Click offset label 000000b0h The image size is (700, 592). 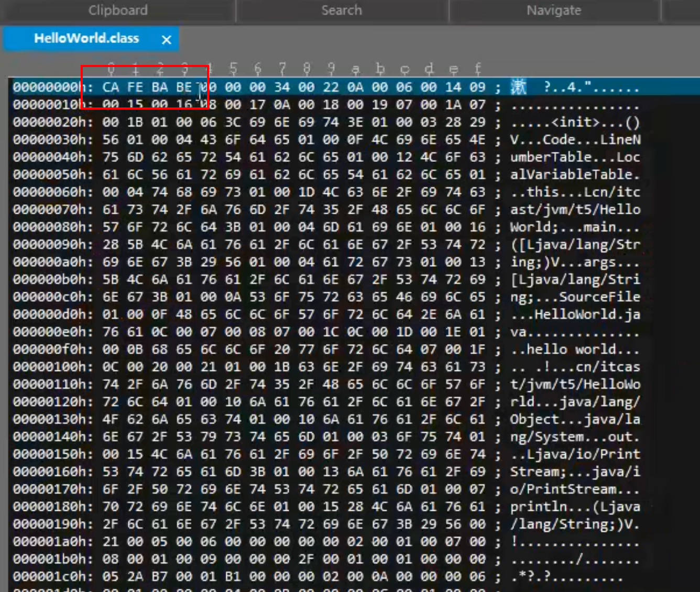tap(53, 279)
